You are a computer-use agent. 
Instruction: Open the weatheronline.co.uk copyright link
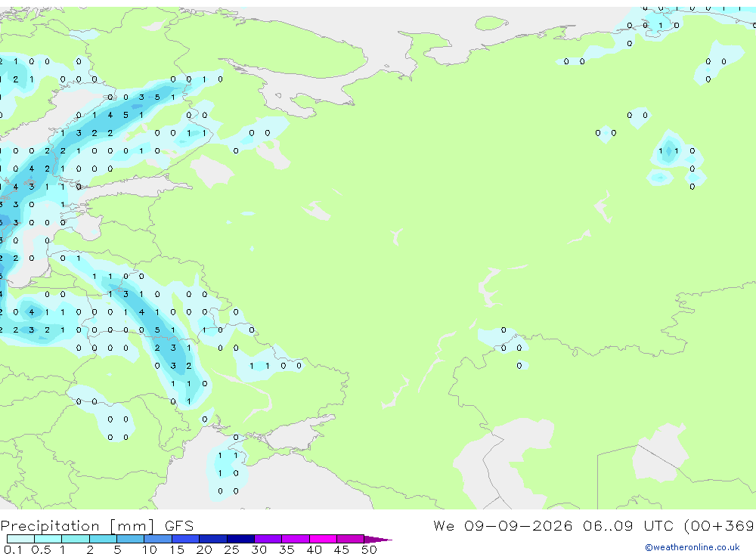click(692, 547)
